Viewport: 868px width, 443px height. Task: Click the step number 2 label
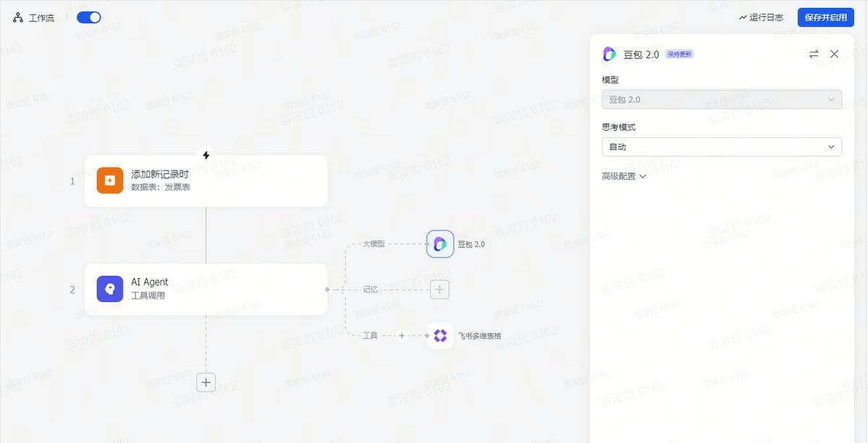coord(72,290)
